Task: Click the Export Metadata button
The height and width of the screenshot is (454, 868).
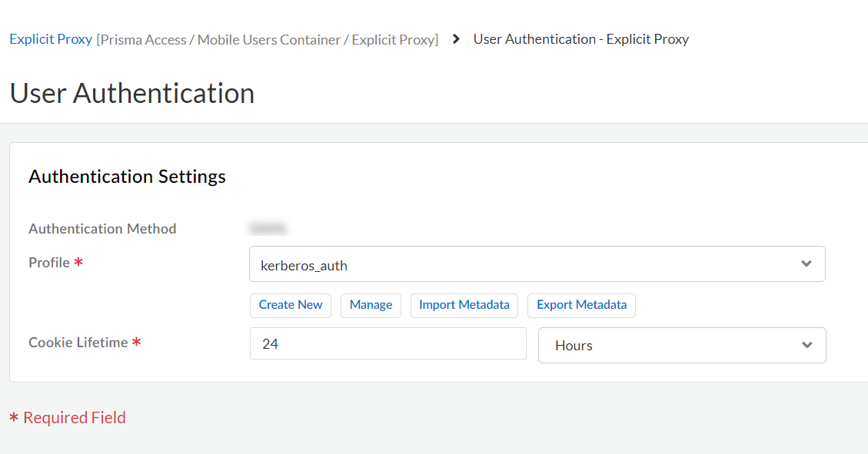Action: click(x=581, y=305)
